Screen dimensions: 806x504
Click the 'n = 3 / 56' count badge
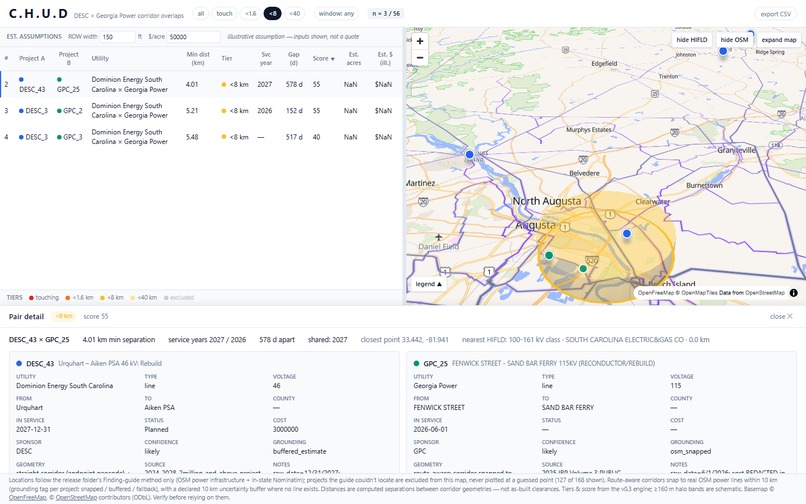[x=386, y=14]
